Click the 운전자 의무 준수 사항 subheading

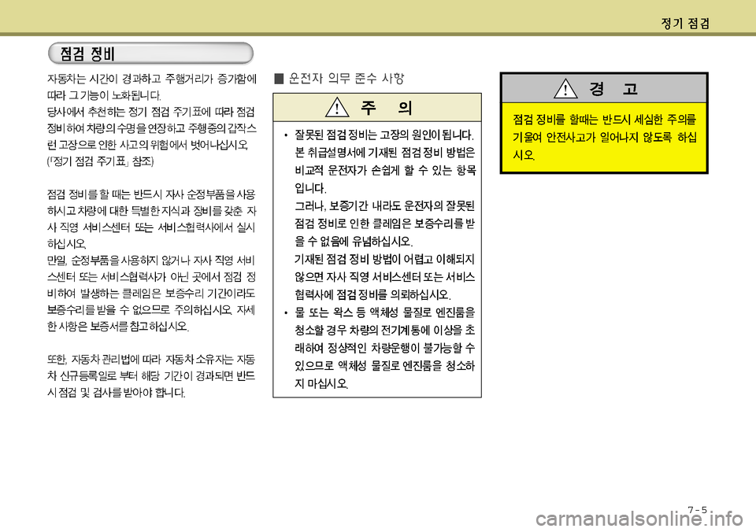pos(346,78)
